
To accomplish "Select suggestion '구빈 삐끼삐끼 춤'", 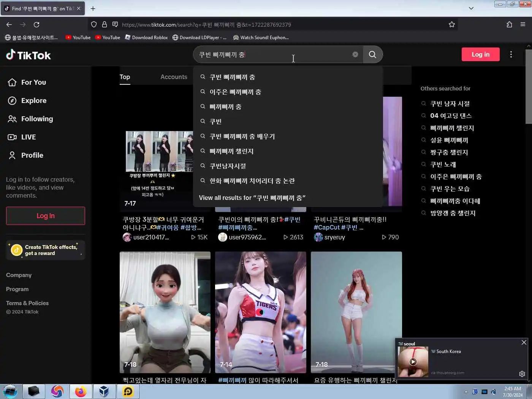I will (288, 77).
